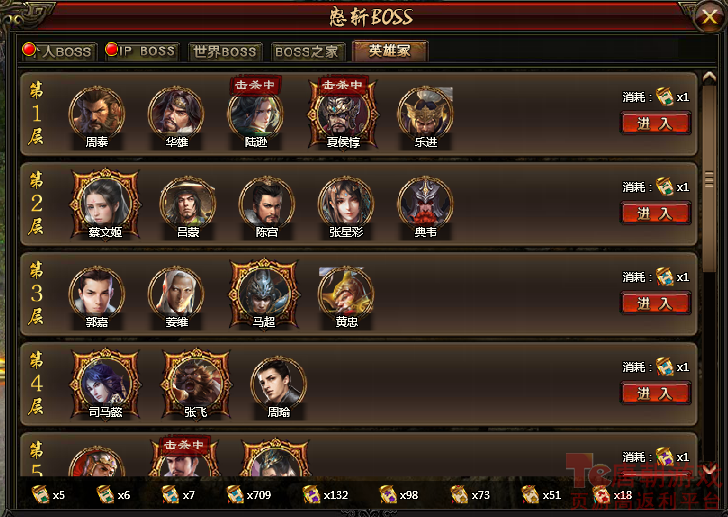The height and width of the screenshot is (517, 728).
Task: Open the VIP BOSS tab
Action: coord(142,51)
